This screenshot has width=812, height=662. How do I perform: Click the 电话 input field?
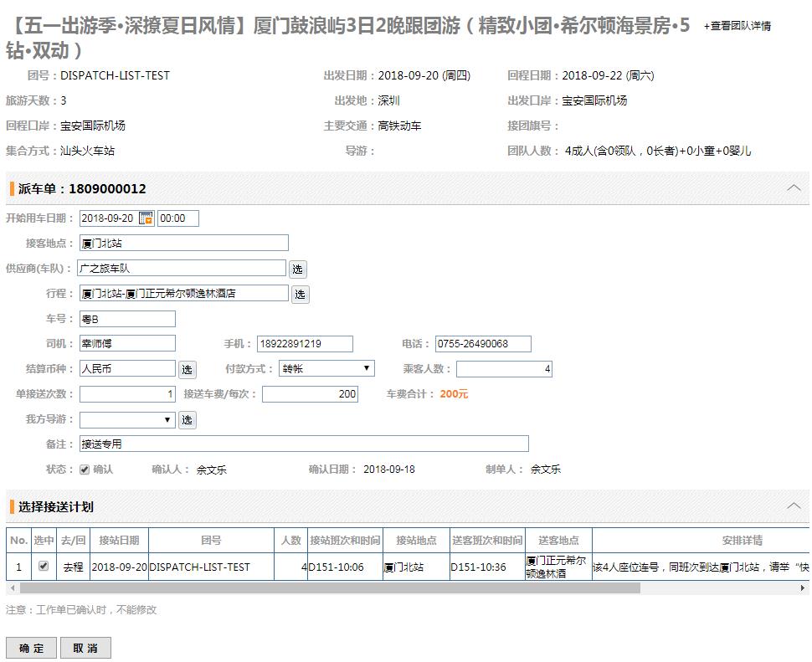click(483, 344)
